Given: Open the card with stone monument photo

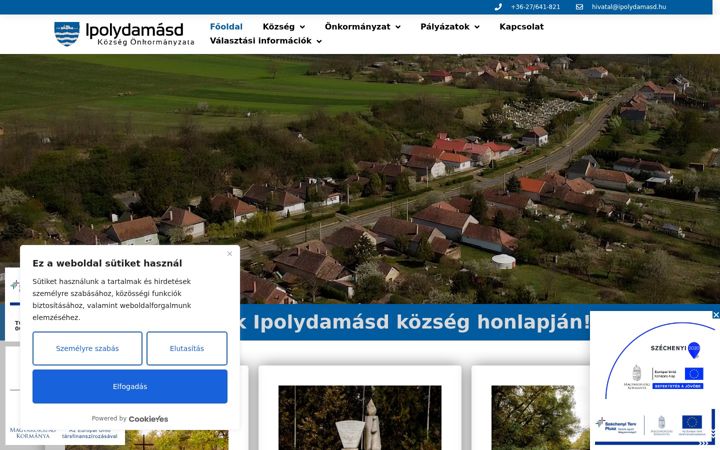Looking at the screenshot, I should pyautogui.click(x=360, y=418).
